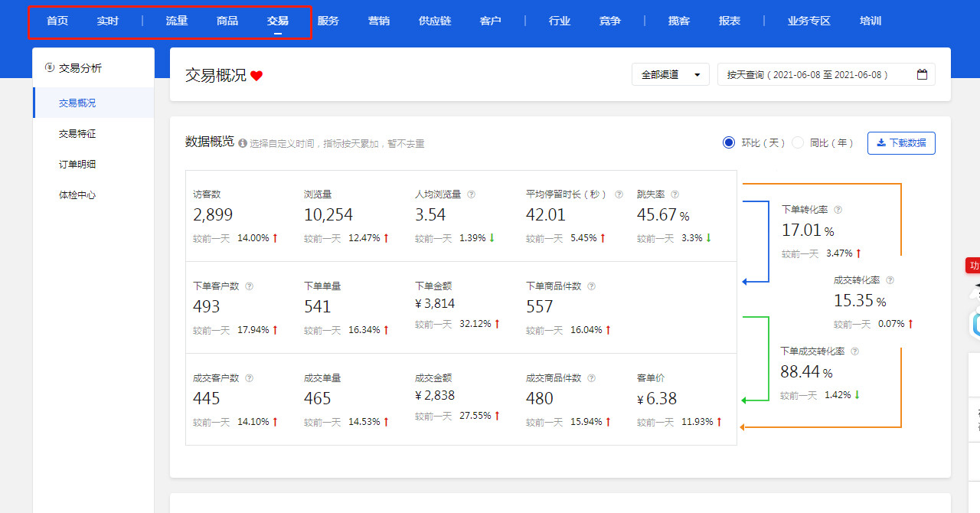Click the info icon next to 数据概览
This screenshot has width=980, height=513.
243,143
